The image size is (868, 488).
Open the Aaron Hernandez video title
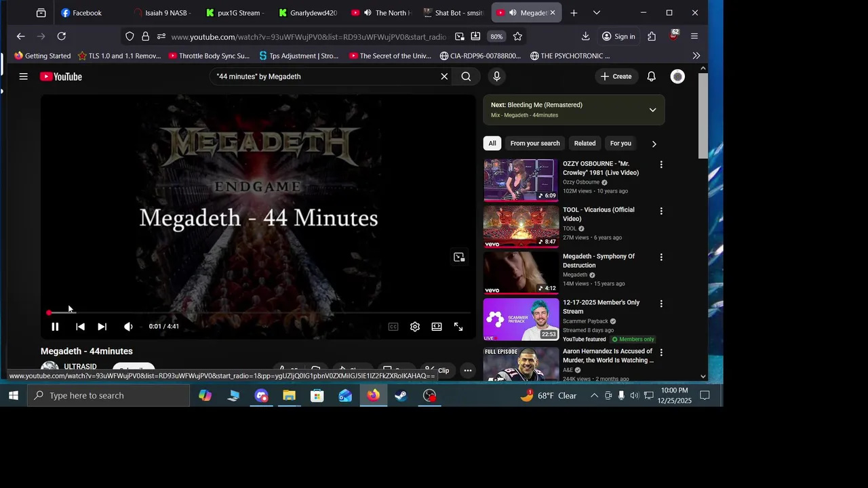tap(608, 356)
